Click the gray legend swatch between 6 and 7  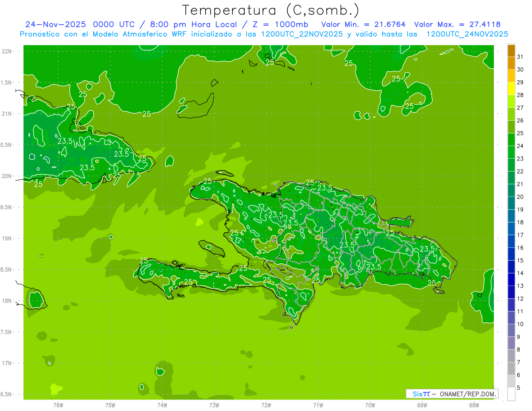pyautogui.click(x=511, y=368)
